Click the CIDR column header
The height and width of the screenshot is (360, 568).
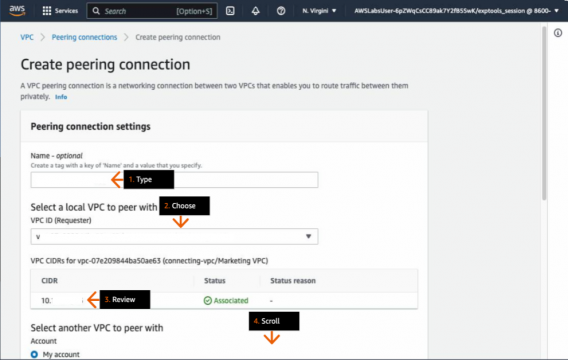click(x=50, y=281)
